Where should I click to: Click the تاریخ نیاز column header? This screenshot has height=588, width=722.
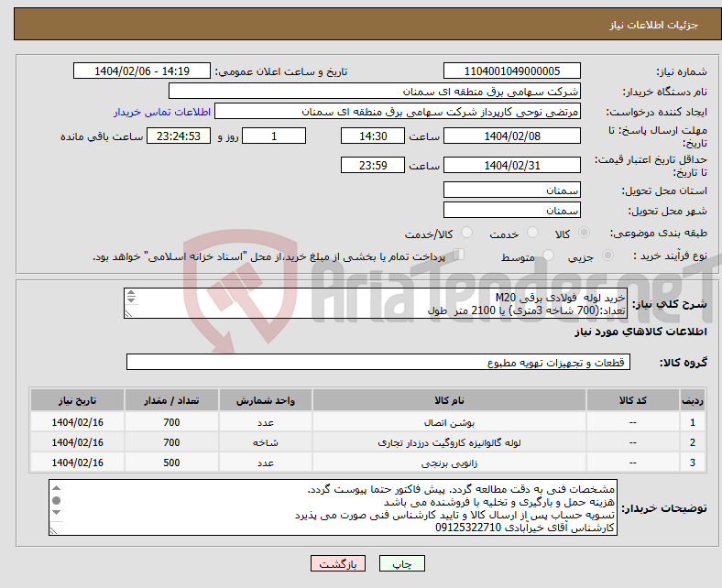77,400
